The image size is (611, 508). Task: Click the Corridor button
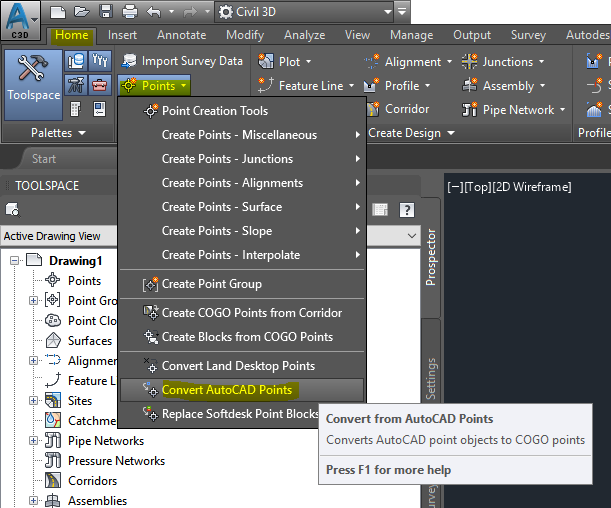[397, 109]
